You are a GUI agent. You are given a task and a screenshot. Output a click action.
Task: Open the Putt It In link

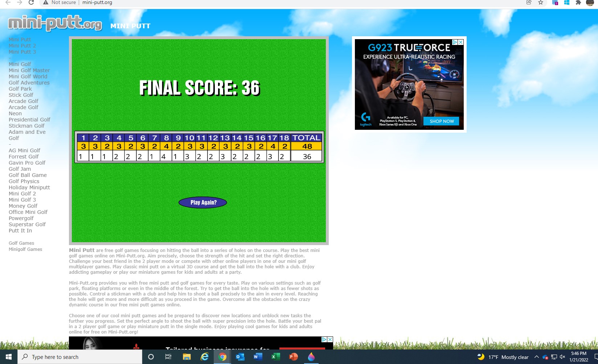[20, 231]
